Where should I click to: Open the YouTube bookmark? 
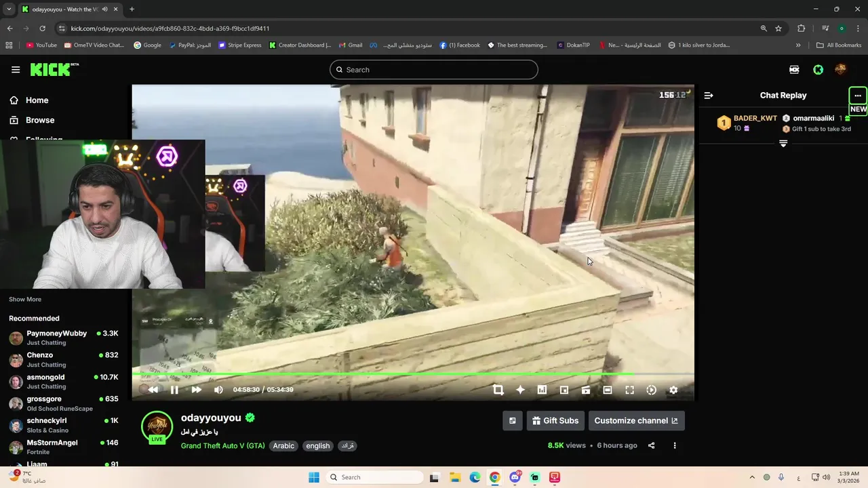[41, 45]
